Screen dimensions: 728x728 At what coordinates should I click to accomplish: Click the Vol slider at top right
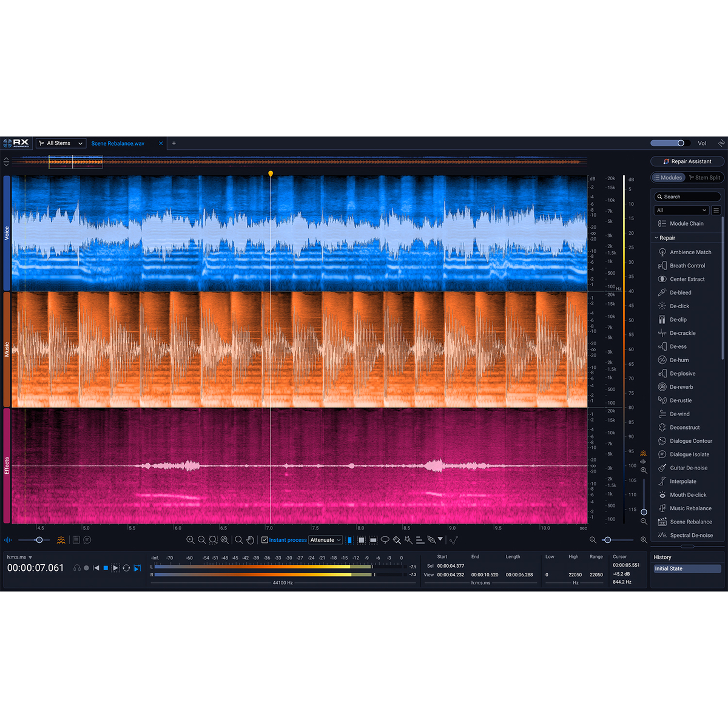[668, 143]
